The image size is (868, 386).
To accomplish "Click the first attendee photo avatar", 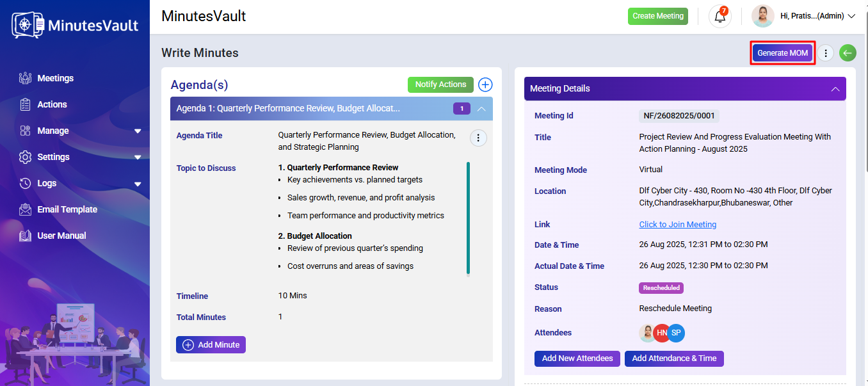I will point(647,333).
